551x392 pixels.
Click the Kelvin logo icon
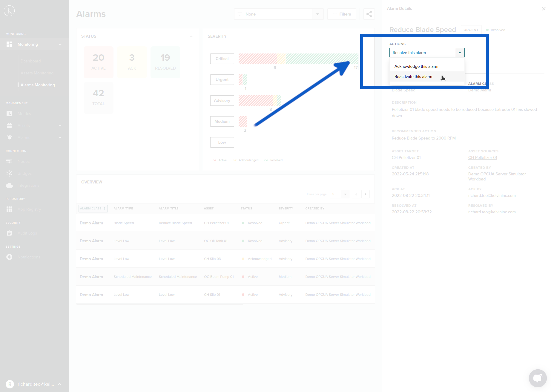pyautogui.click(x=9, y=11)
